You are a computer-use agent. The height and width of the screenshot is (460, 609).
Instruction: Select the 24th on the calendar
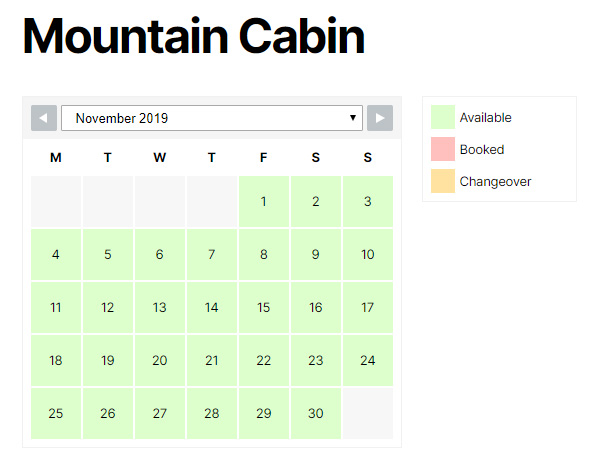pos(368,361)
